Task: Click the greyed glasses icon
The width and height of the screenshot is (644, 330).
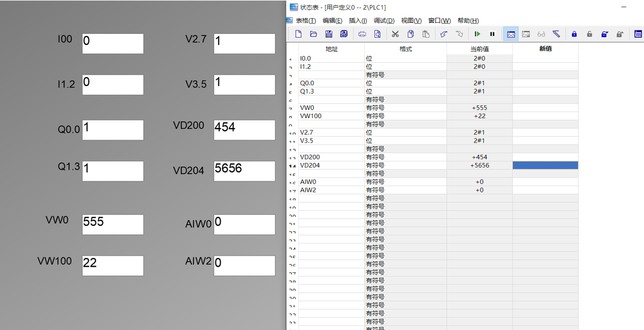Action: 541,34
